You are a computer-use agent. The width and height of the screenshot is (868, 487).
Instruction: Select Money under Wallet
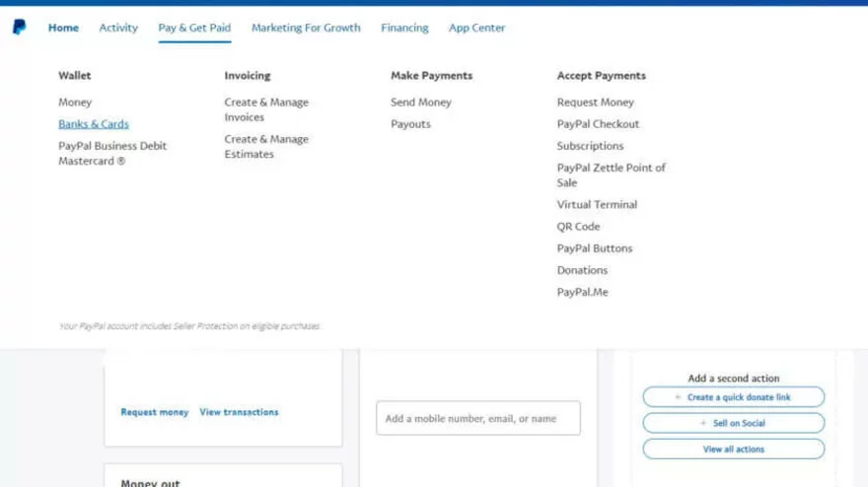[75, 103]
